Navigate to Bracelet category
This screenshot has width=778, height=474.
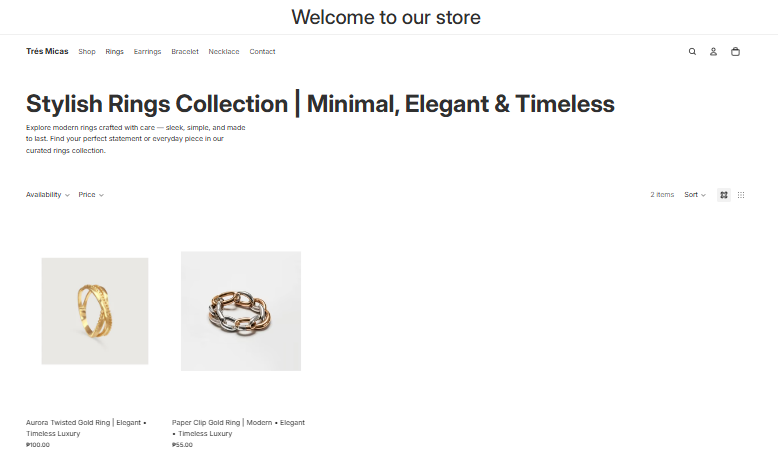tap(185, 52)
